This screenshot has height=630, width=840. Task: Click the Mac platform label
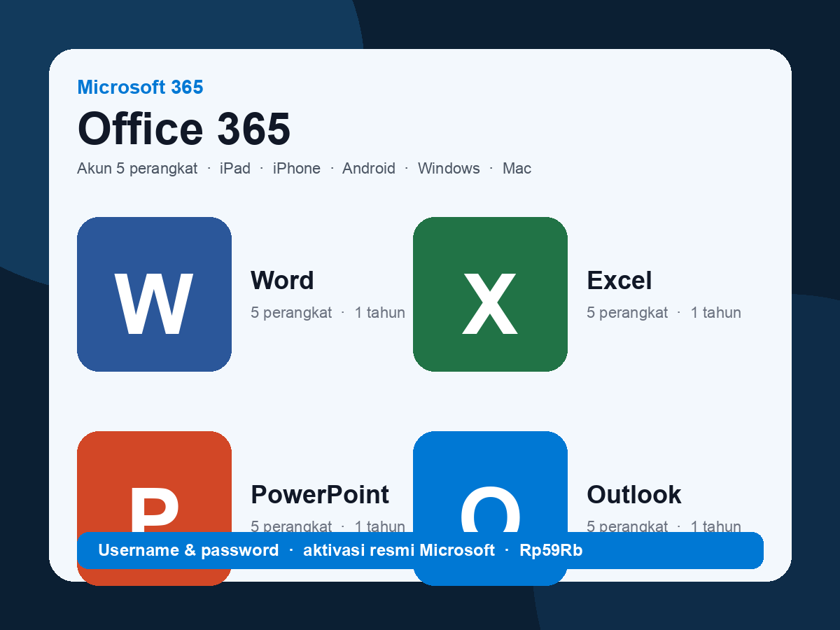coord(517,169)
